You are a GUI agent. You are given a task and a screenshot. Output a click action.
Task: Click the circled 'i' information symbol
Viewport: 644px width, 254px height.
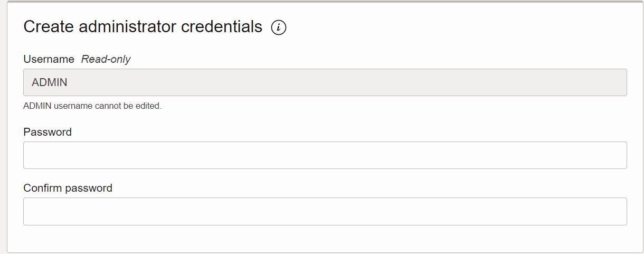coord(279,27)
